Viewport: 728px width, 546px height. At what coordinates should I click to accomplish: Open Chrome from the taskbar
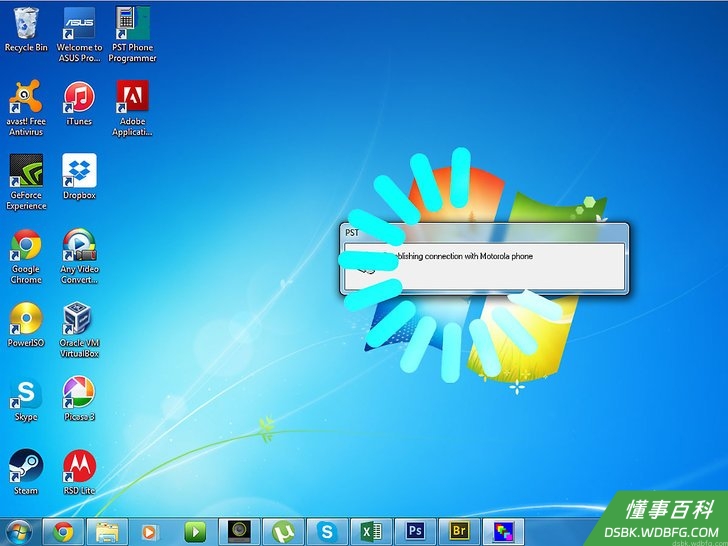(63, 532)
